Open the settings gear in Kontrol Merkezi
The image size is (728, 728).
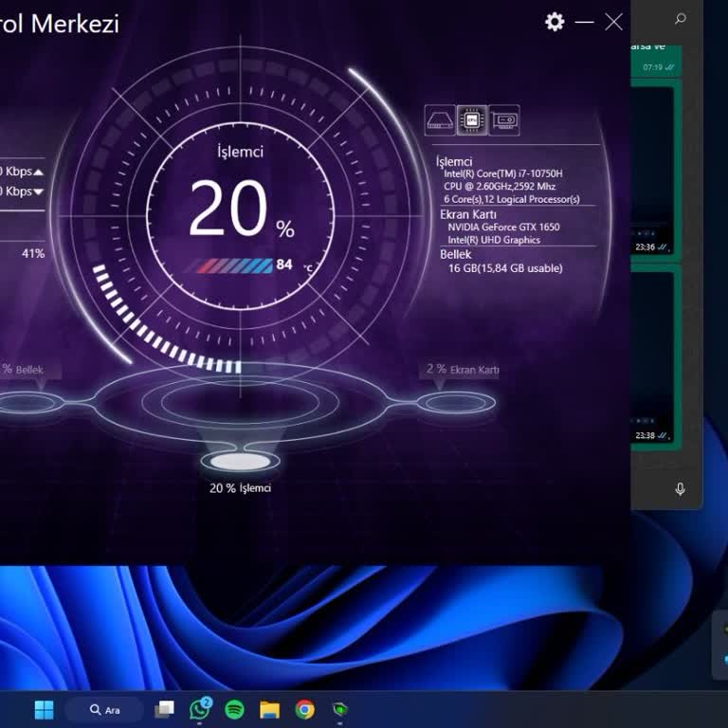pyautogui.click(x=555, y=22)
